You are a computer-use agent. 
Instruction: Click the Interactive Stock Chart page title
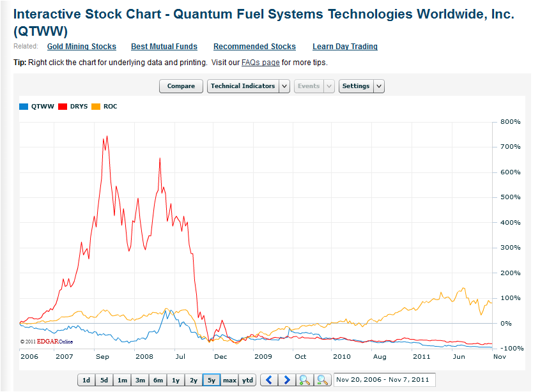click(264, 23)
